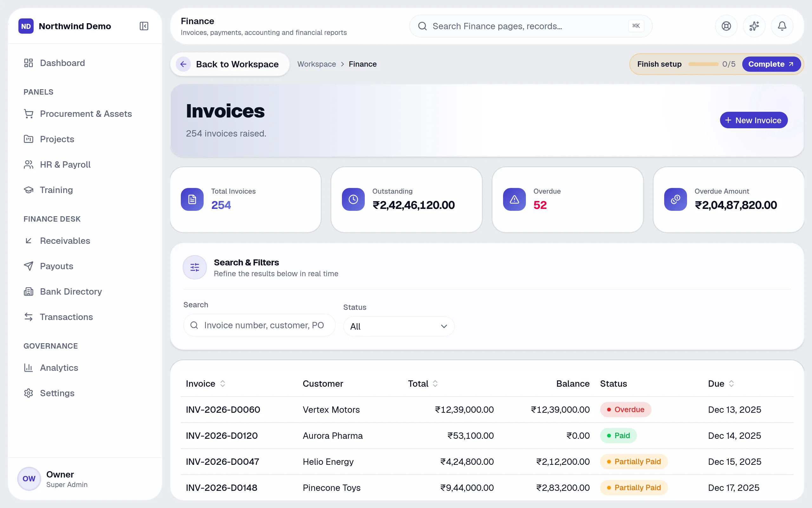Open Training panel
The image size is (812, 508).
click(85, 190)
